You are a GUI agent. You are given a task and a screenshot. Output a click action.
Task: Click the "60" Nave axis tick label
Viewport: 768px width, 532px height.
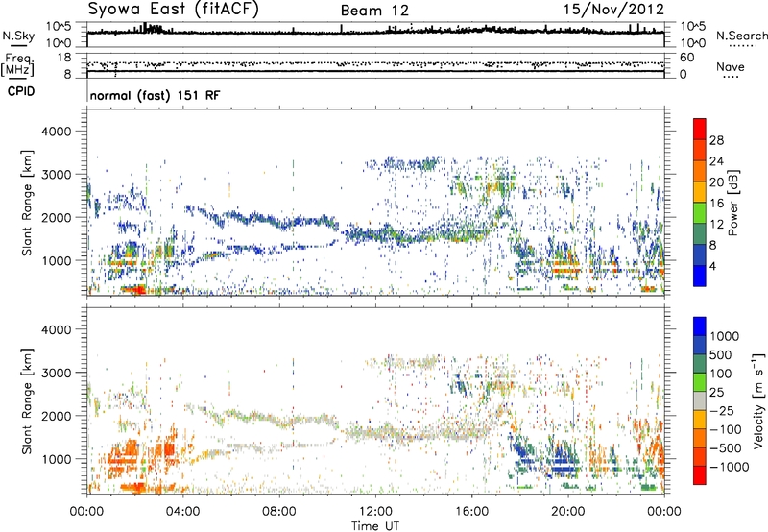coord(686,58)
